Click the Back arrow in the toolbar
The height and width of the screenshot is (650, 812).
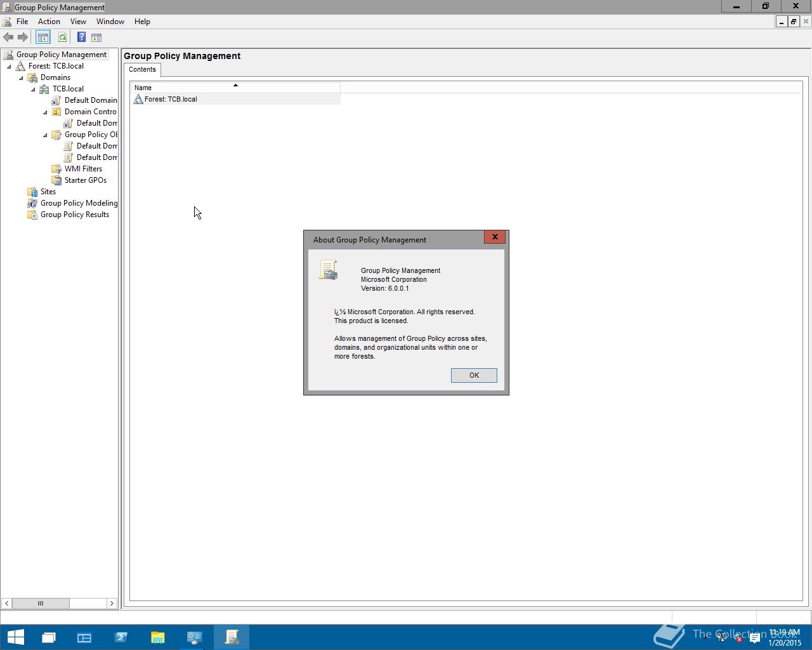pos(8,37)
